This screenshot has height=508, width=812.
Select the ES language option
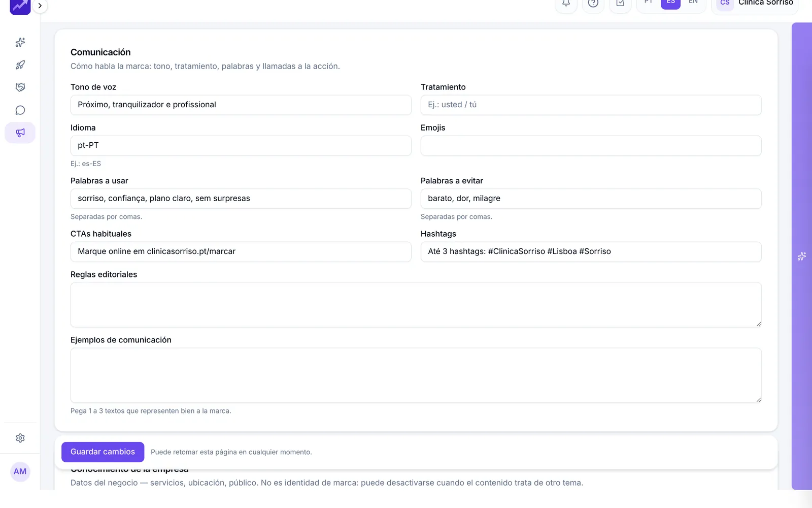pos(670,3)
